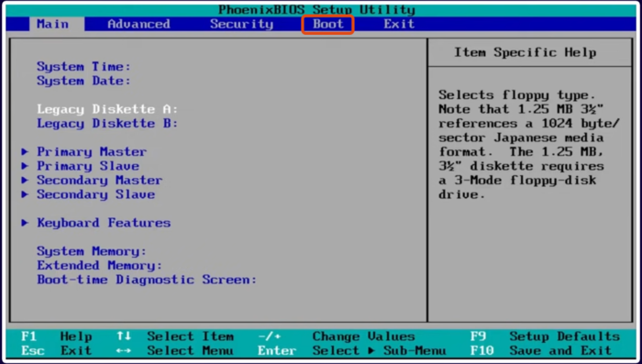This screenshot has height=364, width=642.
Task: Select the Primary Slave entry
Action: pos(88,166)
